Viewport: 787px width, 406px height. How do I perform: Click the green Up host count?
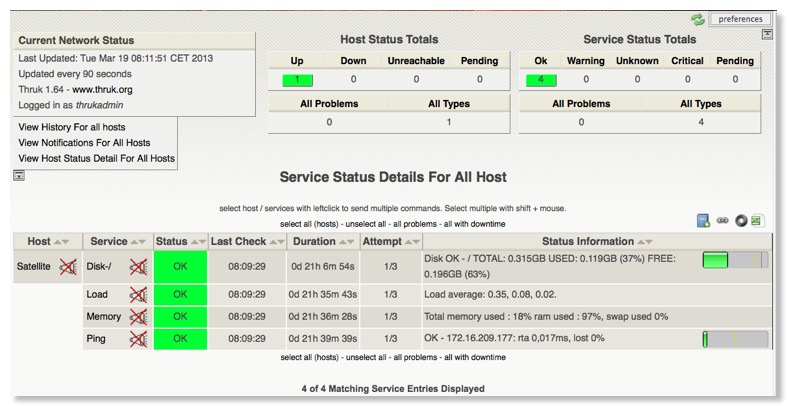tap(297, 80)
